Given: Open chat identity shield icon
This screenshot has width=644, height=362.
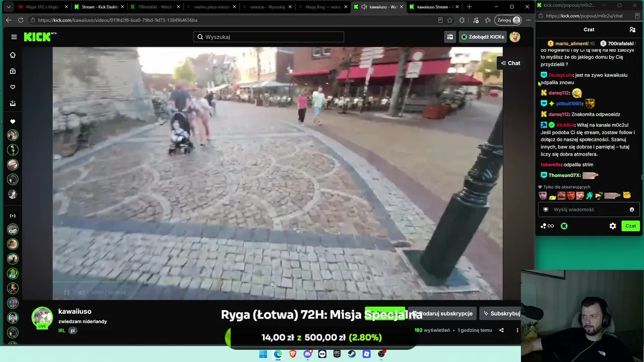Looking at the screenshot, I should [x=546, y=210].
